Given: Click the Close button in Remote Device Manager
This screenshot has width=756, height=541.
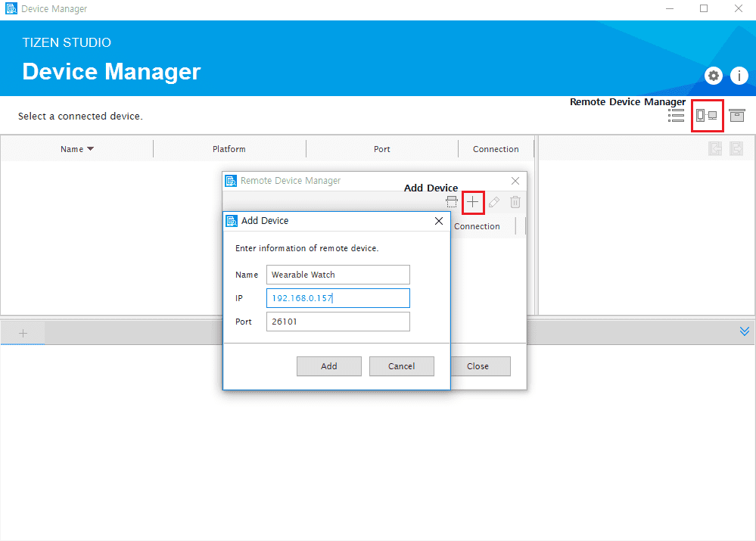Looking at the screenshot, I should 478,366.
